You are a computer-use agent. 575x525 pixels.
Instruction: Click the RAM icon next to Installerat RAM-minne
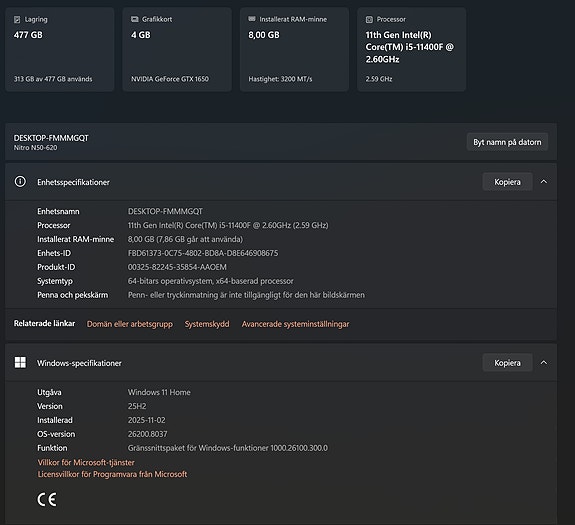[252, 19]
